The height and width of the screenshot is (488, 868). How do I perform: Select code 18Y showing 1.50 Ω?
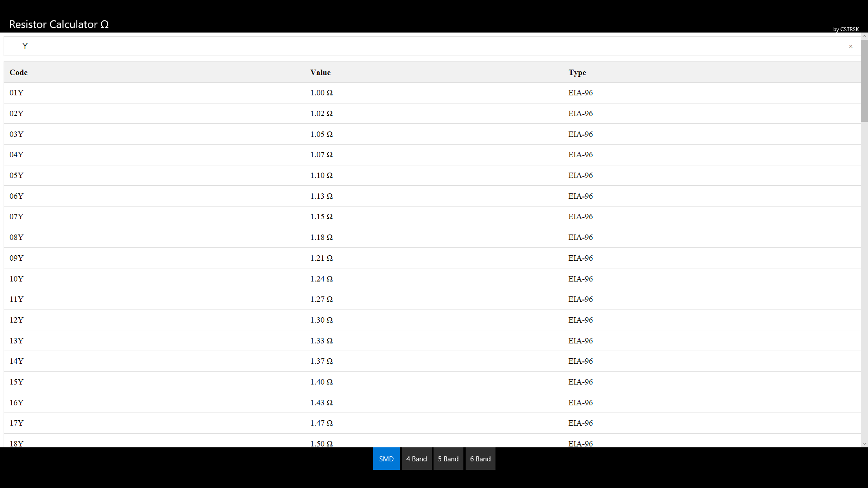tap(17, 443)
